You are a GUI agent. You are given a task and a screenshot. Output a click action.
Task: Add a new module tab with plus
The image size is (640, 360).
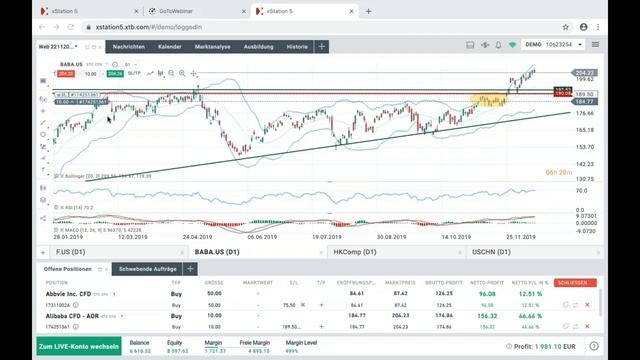tap(322, 47)
